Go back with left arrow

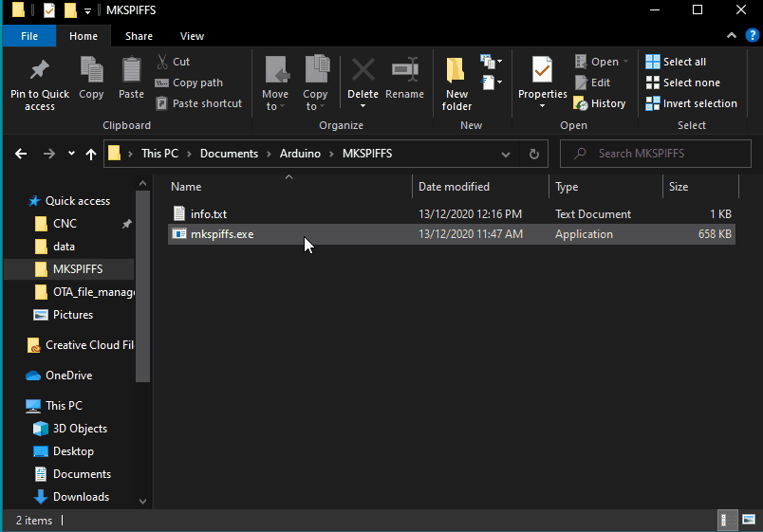click(21, 155)
